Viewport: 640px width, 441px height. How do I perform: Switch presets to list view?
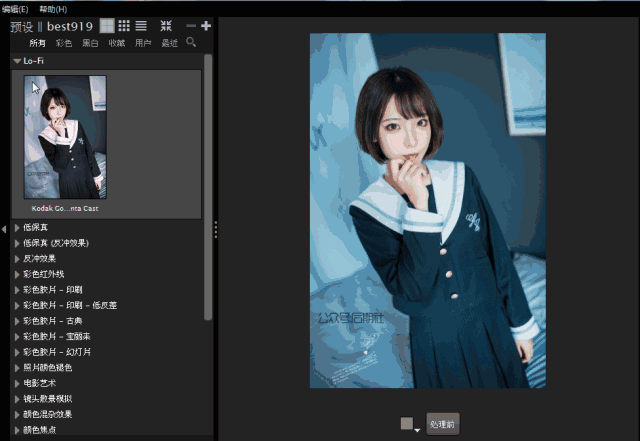(141, 26)
